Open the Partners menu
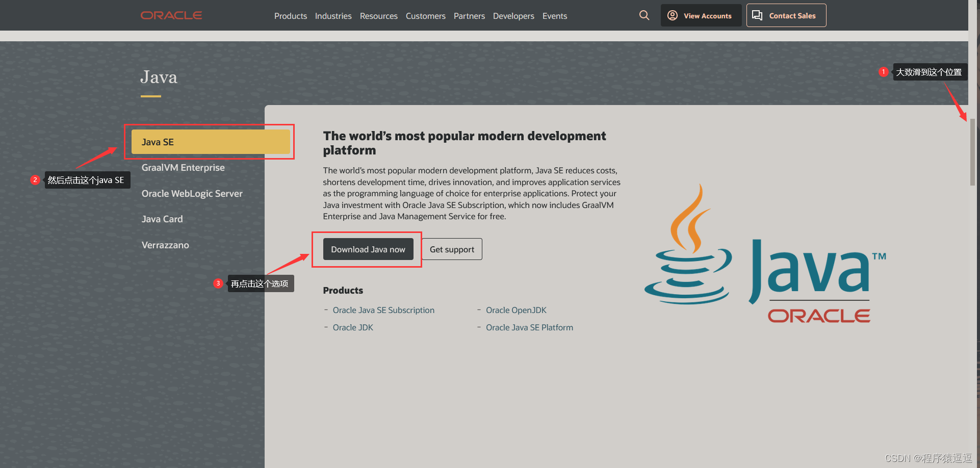 coord(469,16)
